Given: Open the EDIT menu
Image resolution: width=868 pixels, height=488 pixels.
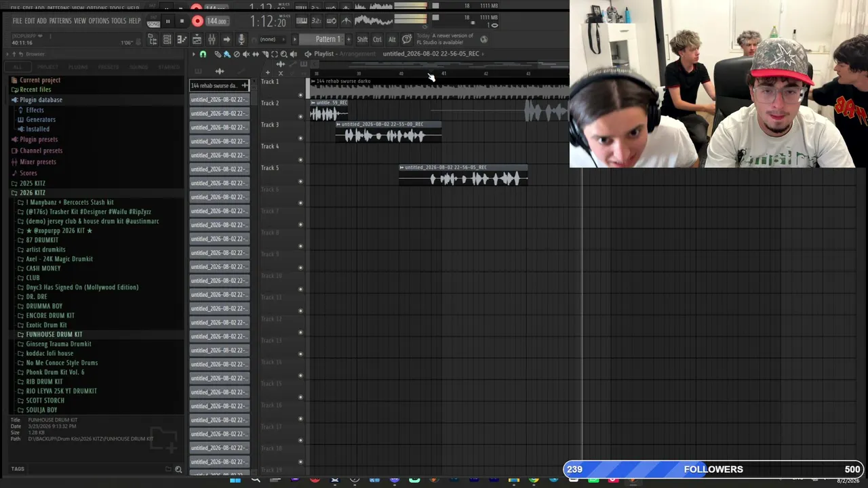Looking at the screenshot, I should pos(30,21).
